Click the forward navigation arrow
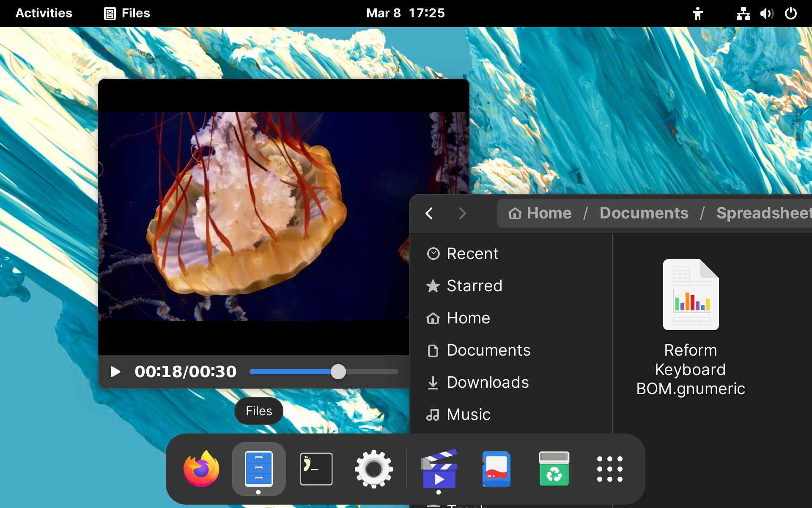The image size is (812, 508). pos(462,213)
